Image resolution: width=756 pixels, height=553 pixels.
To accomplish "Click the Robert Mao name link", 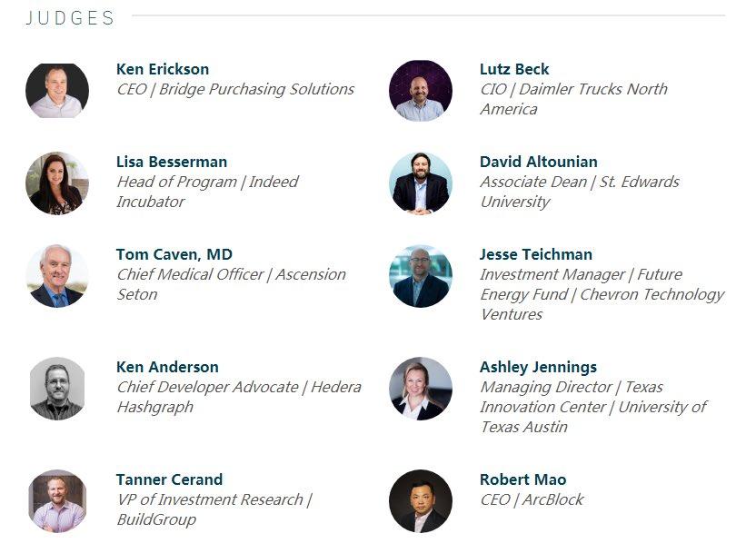I will coord(523,479).
